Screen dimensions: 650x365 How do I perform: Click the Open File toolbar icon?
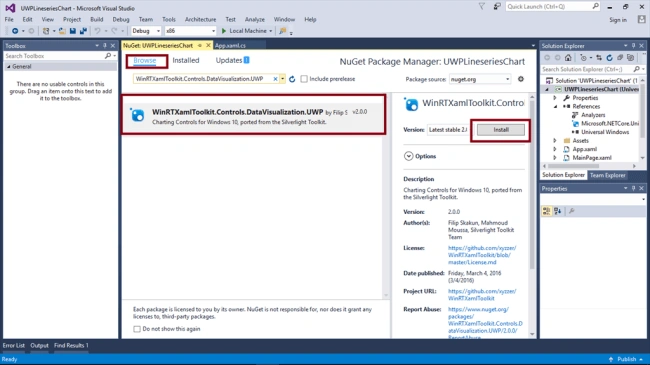coord(62,31)
